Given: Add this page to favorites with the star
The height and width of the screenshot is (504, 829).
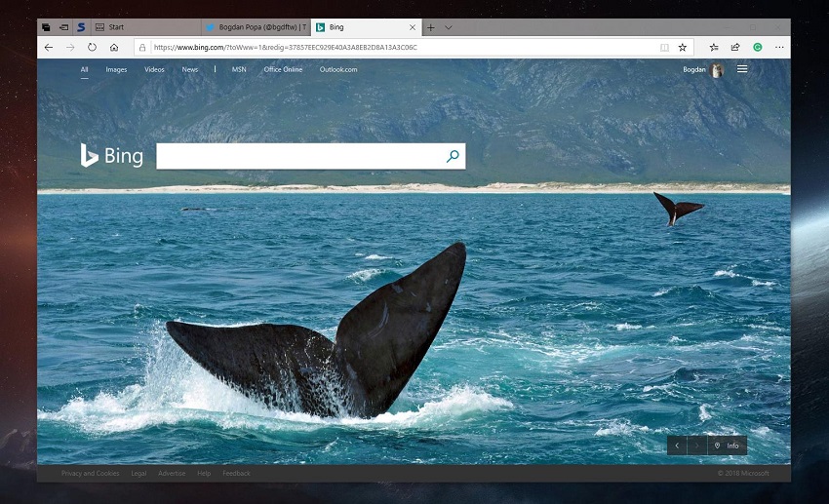Looking at the screenshot, I should click(x=683, y=47).
